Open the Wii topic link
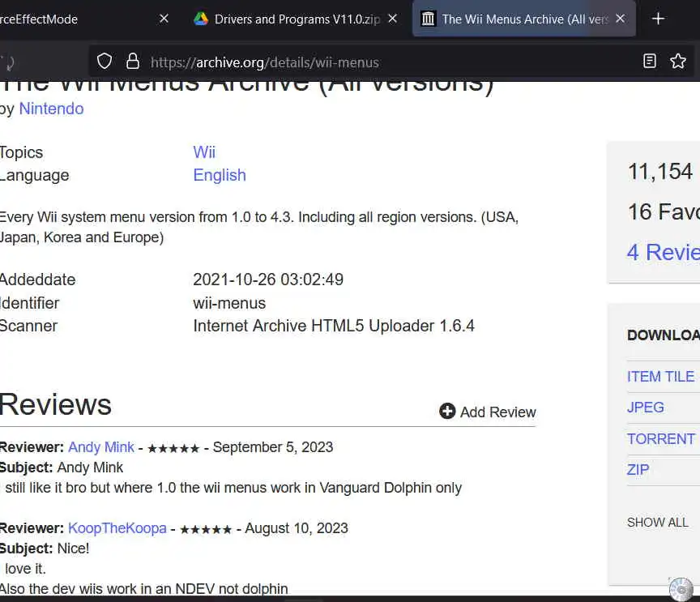Image resolution: width=700 pixels, height=602 pixels. pyautogui.click(x=204, y=152)
